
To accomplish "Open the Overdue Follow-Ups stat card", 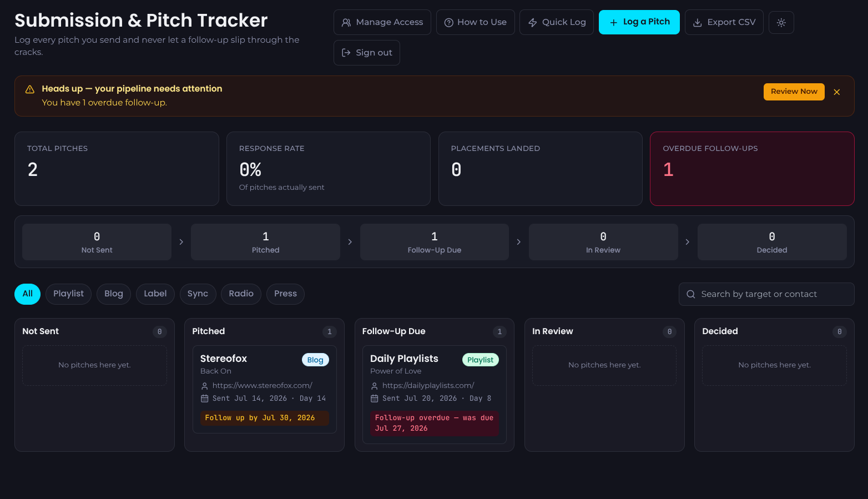I will point(752,169).
